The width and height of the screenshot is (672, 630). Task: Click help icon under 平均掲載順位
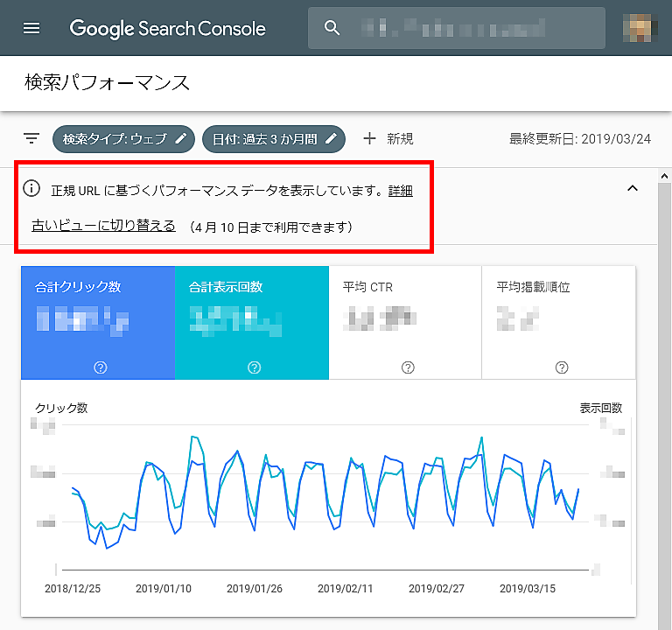point(562,367)
